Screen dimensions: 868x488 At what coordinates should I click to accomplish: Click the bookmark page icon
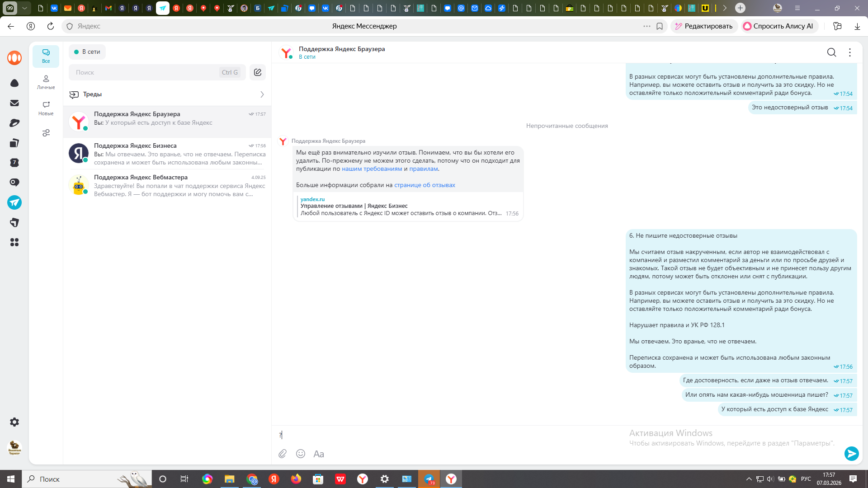[660, 26]
